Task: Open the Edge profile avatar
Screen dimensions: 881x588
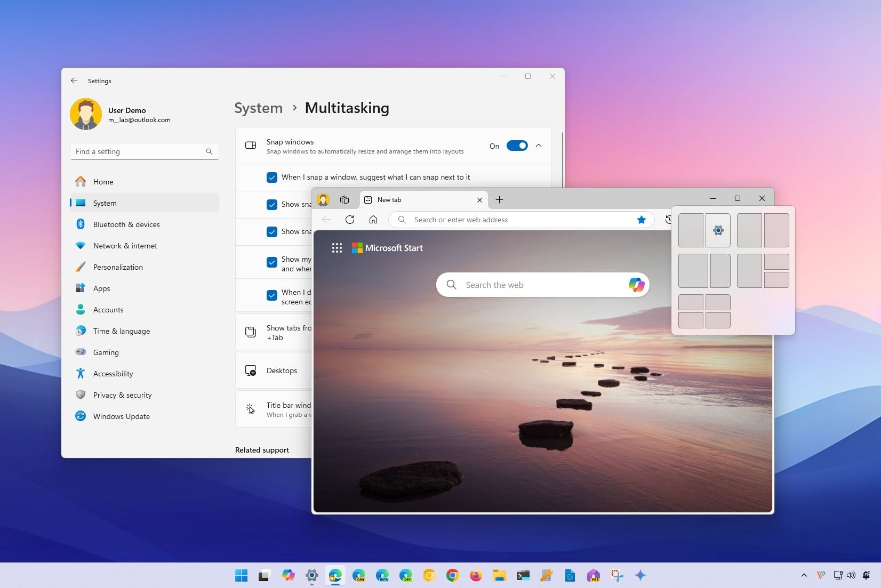Action: coord(323,200)
